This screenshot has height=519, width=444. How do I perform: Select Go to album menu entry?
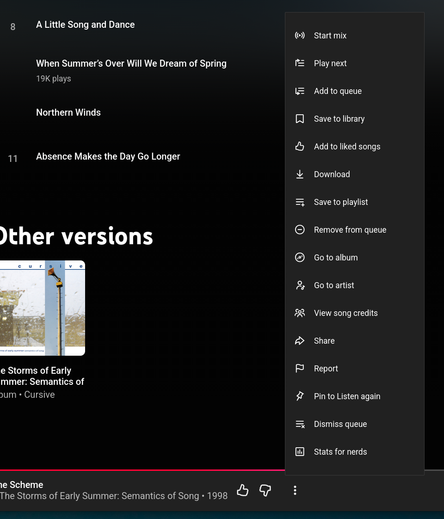[355, 257]
